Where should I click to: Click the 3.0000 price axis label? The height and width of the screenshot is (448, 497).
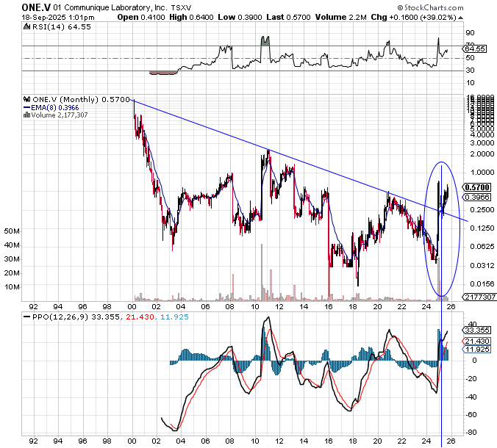(x=482, y=143)
